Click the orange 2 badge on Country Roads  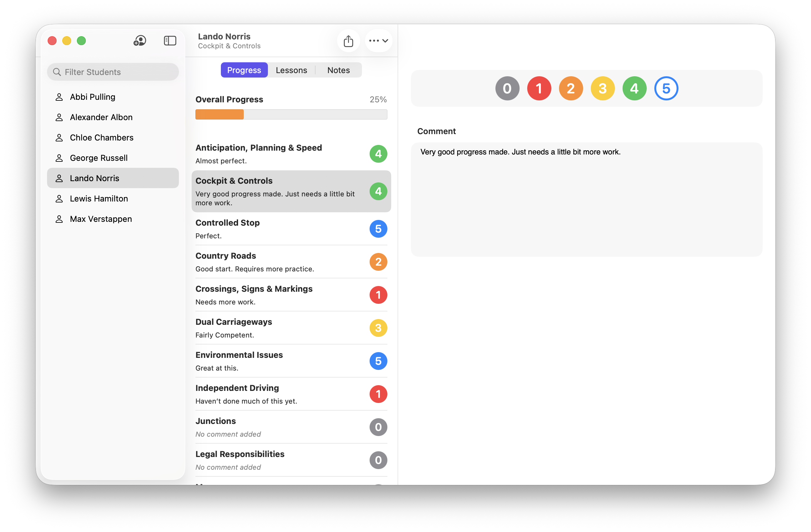378,262
